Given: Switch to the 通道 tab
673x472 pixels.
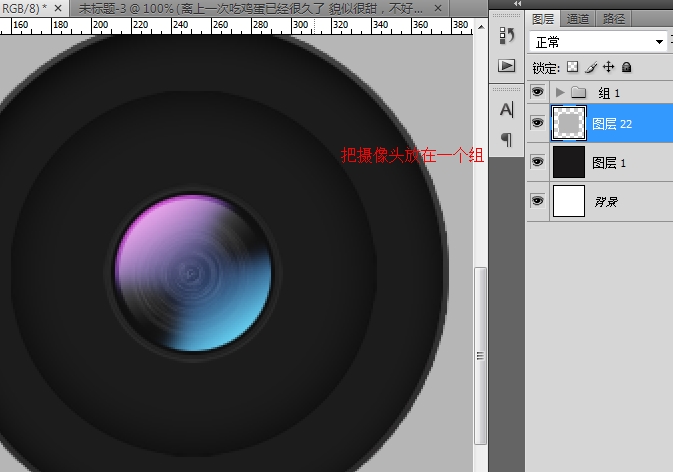Looking at the screenshot, I should tap(577, 18).
